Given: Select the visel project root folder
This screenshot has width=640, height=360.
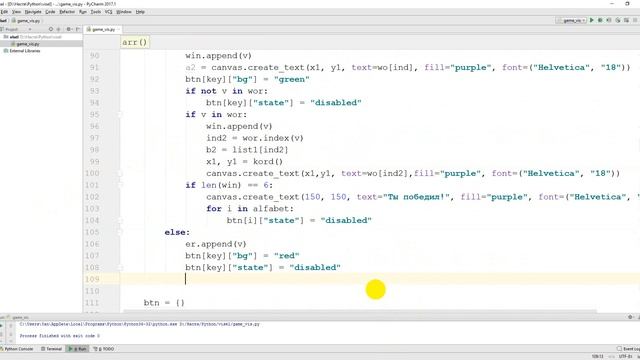Looking at the screenshot, I should pos(33,37).
